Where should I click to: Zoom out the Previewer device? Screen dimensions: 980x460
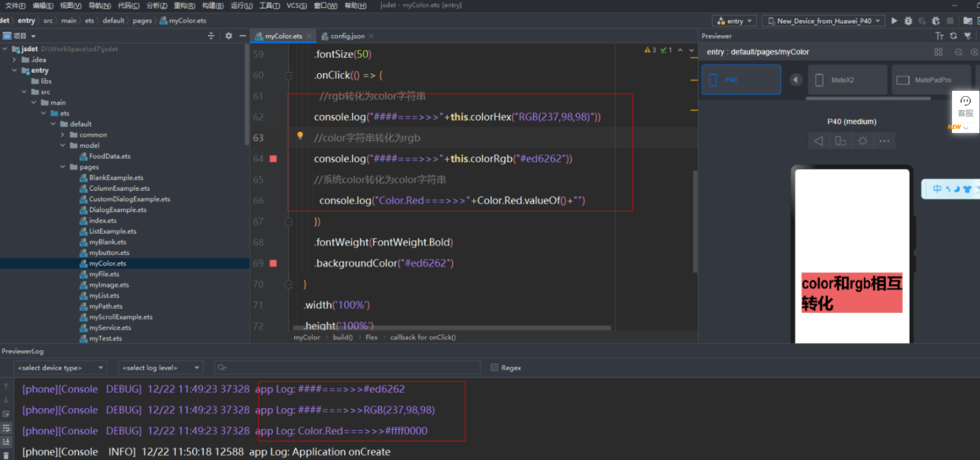(959, 52)
